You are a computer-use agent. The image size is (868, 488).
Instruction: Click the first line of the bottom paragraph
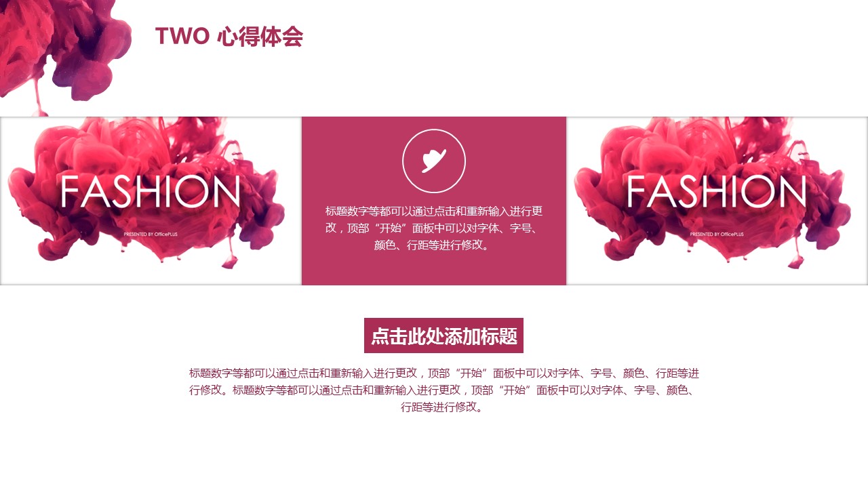[444, 373]
